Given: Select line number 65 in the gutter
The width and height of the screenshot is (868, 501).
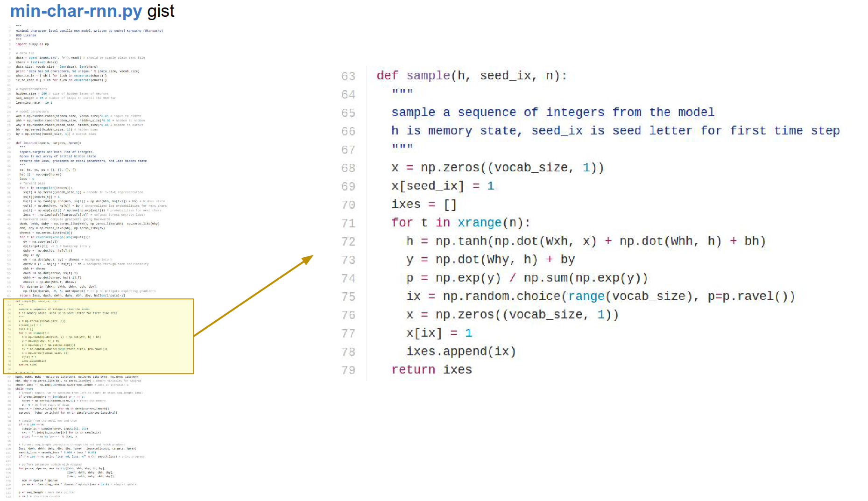Looking at the screenshot, I should (x=348, y=113).
